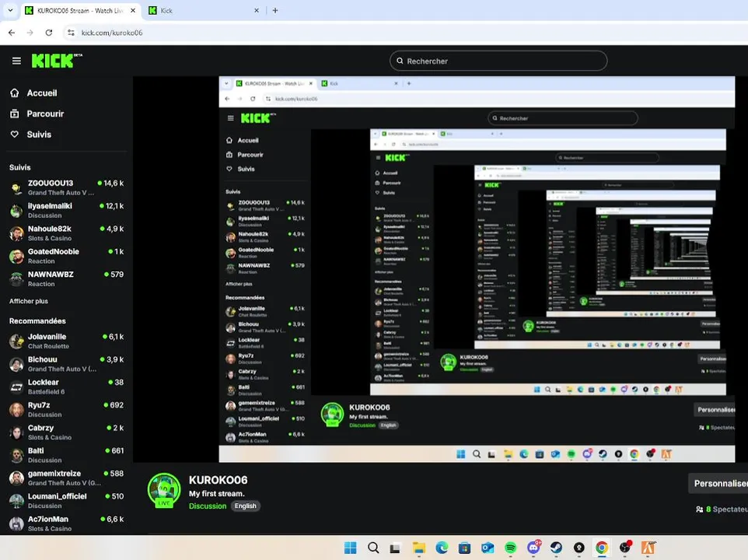Open Spotify from taskbar
The image size is (748, 560).
[x=510, y=548]
